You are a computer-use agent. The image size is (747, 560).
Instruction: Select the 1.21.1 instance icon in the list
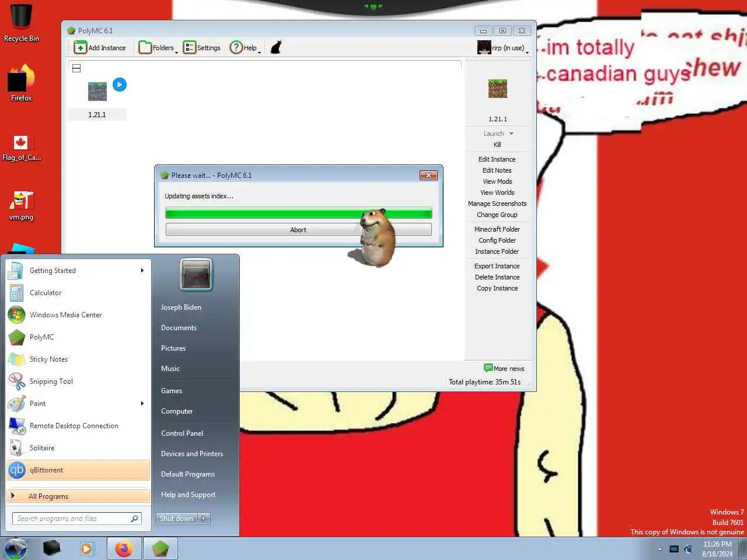click(x=97, y=92)
